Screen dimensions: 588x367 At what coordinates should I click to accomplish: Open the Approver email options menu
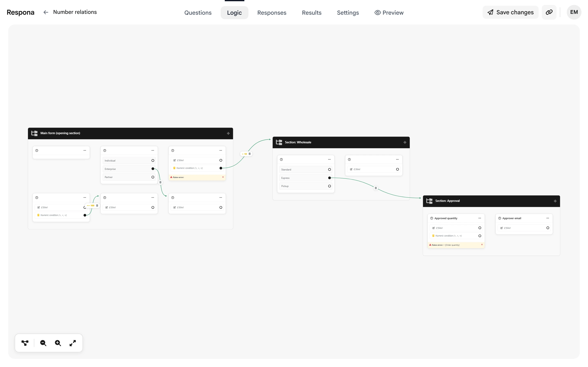pos(548,218)
